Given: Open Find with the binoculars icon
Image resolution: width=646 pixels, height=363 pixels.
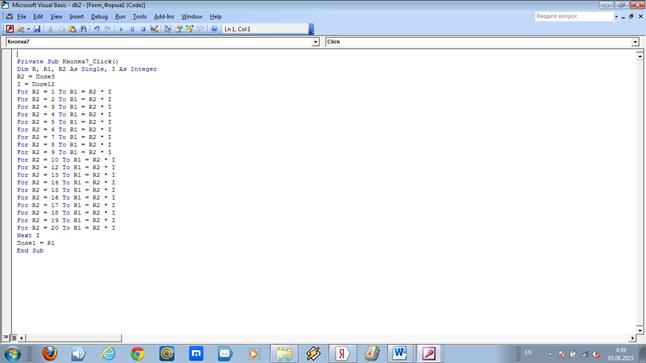Looking at the screenshot, I should coord(83,29).
